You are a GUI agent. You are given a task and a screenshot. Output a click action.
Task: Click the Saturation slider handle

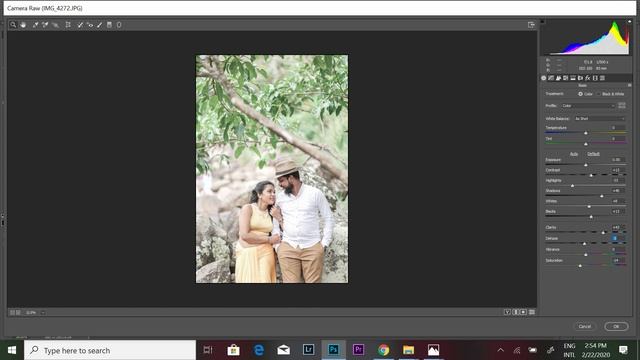(x=580, y=266)
